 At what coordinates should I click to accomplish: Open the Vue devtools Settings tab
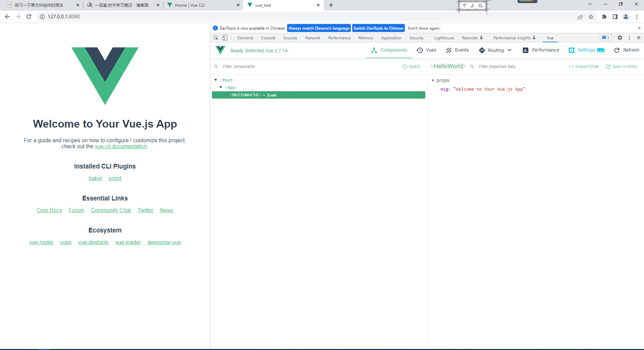click(x=587, y=50)
